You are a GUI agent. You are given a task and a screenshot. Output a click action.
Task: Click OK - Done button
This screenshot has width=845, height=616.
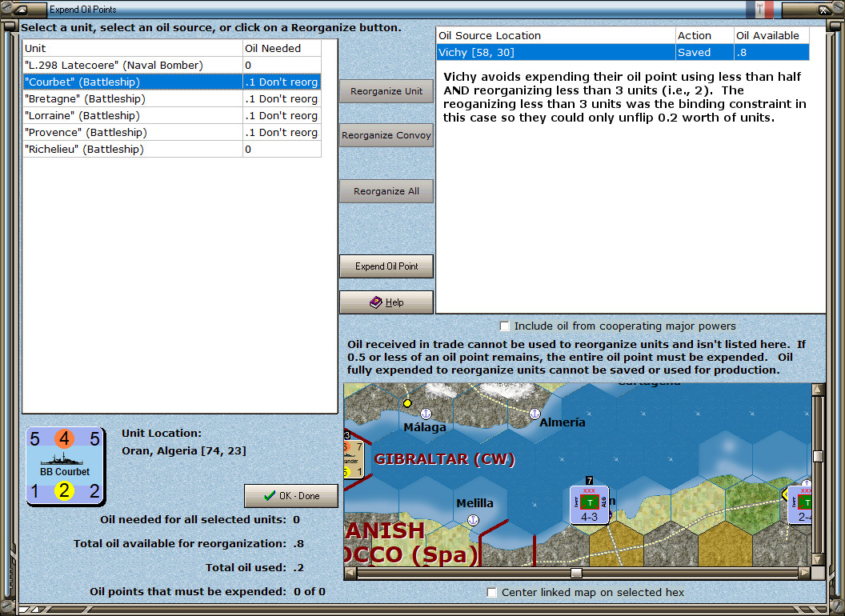pos(291,496)
